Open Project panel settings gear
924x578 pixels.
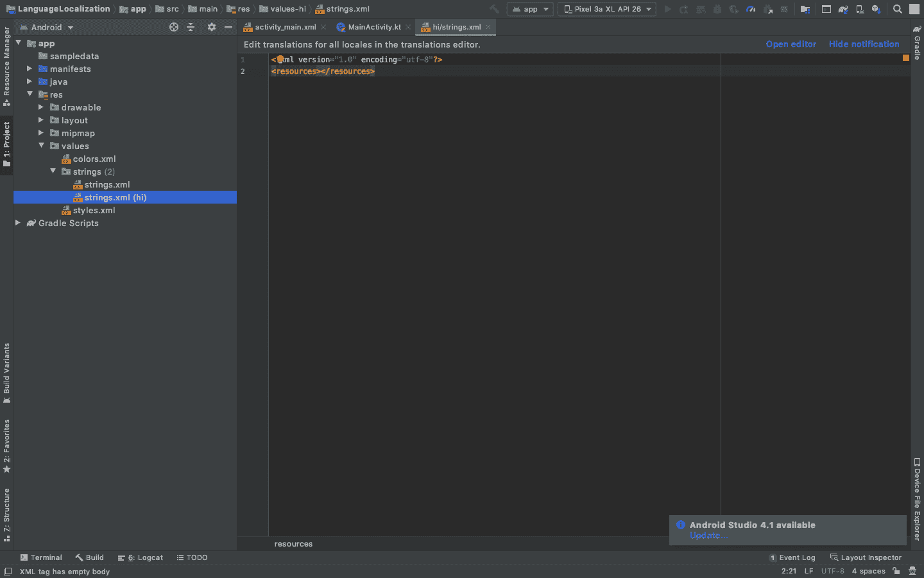pos(211,27)
